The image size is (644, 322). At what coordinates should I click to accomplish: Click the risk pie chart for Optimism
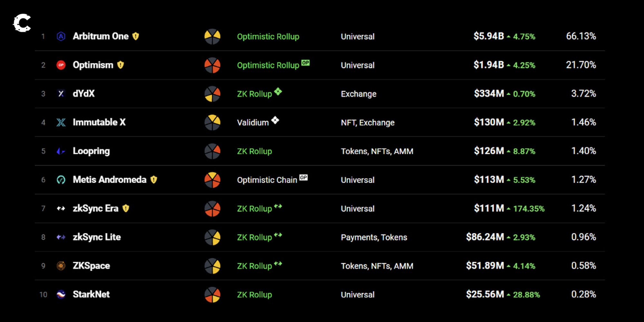tap(213, 65)
